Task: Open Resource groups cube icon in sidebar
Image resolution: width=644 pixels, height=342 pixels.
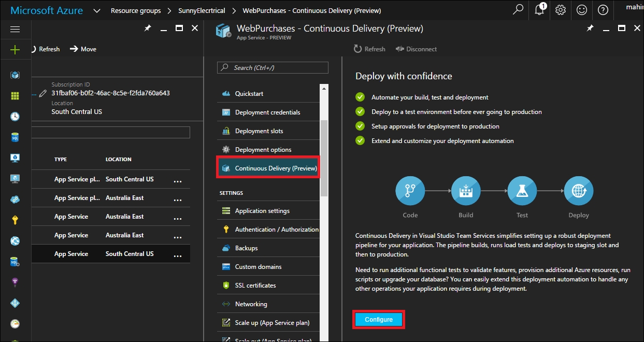Action: [x=15, y=75]
